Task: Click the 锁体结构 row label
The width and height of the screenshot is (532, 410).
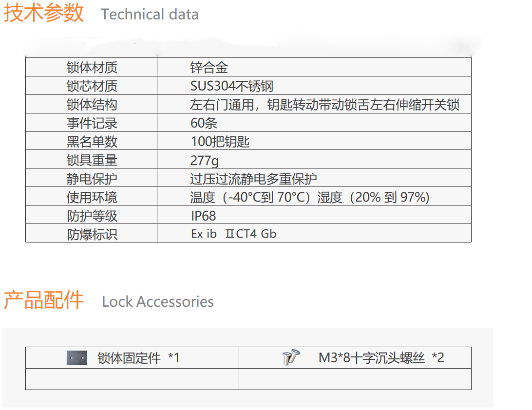Action: point(92,105)
